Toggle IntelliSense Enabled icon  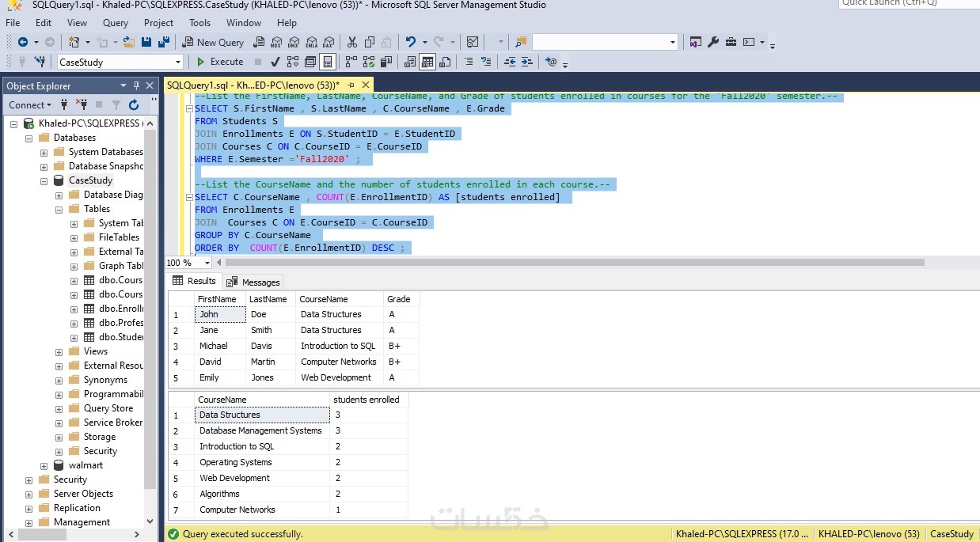(327, 62)
